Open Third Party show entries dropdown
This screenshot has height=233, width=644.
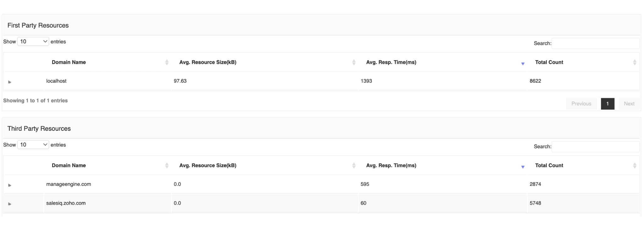(33, 145)
